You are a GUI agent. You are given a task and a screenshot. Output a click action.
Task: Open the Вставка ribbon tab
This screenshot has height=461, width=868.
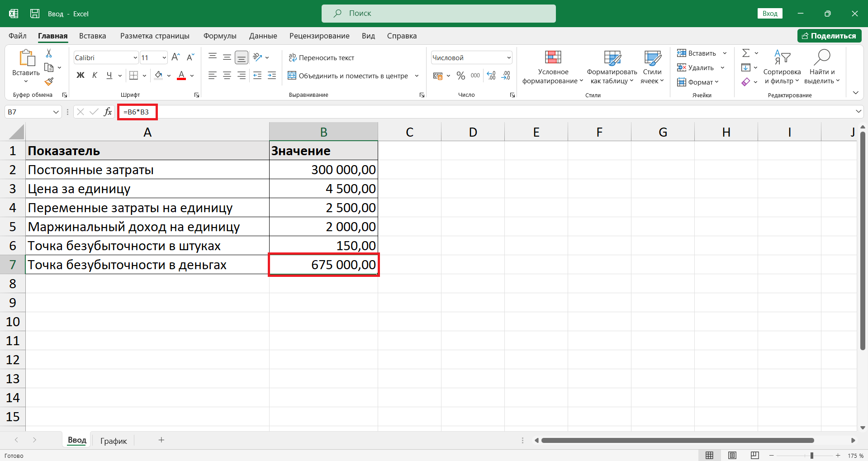click(x=92, y=36)
